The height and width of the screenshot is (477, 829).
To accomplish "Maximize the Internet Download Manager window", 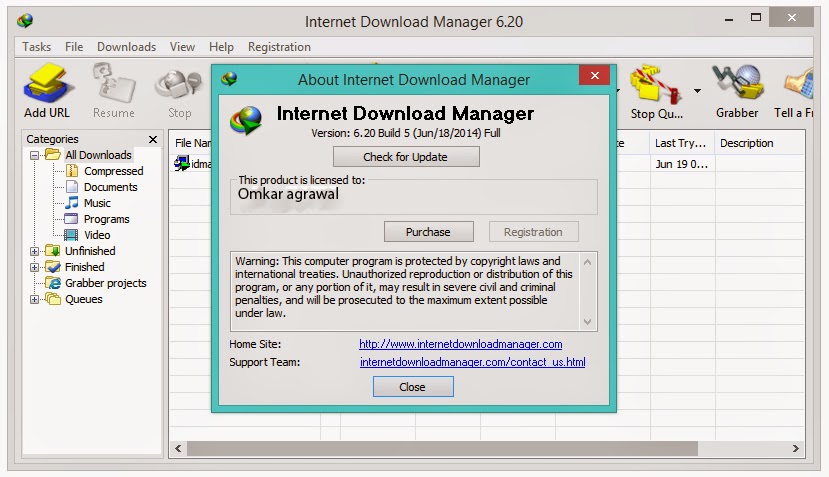I will click(756, 18).
